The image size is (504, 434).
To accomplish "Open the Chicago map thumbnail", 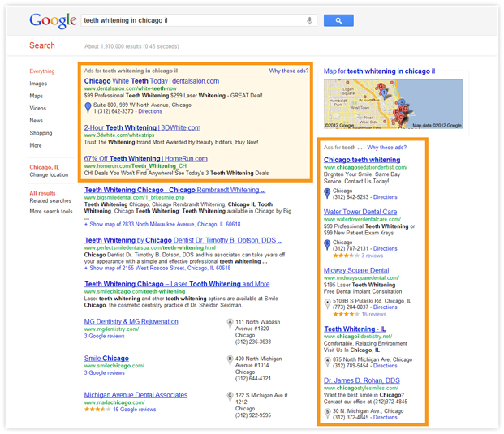I will (x=393, y=104).
